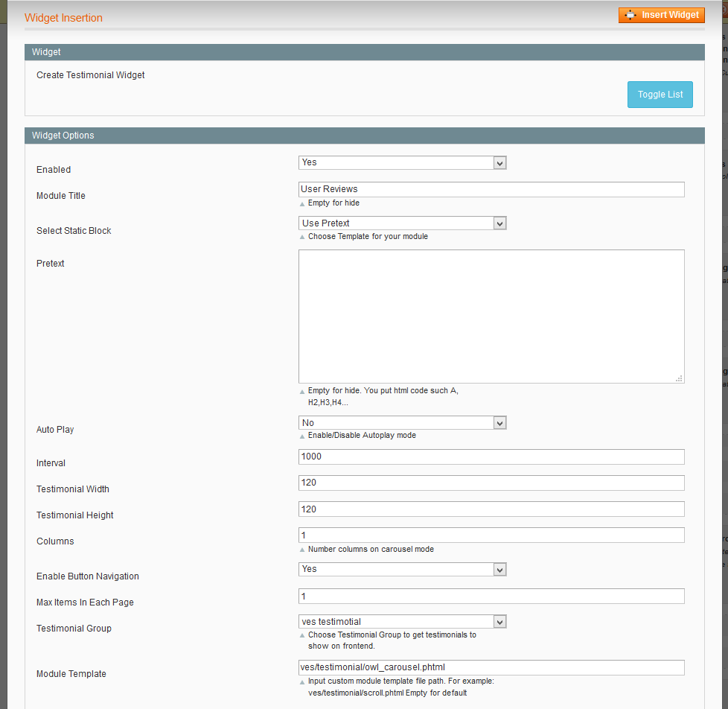Viewport: 728px width, 709px height.
Task: Focus the Max Items In Each Page field
Action: coord(491,596)
